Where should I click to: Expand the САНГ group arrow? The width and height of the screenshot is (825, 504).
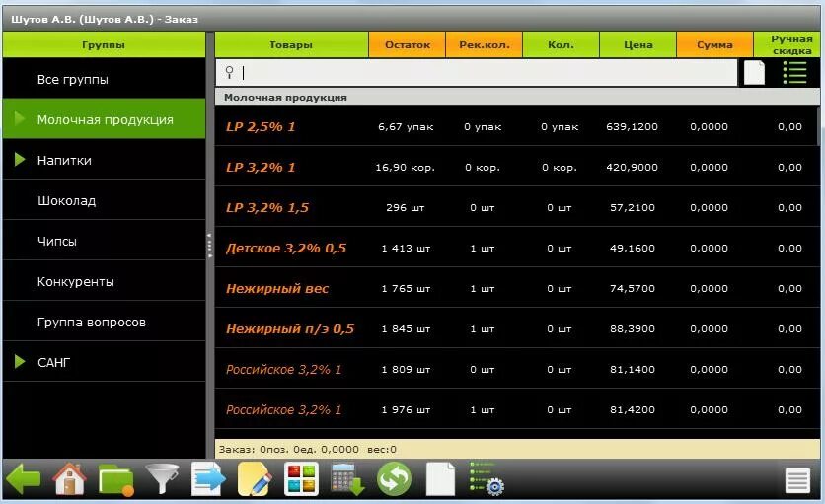(20, 361)
